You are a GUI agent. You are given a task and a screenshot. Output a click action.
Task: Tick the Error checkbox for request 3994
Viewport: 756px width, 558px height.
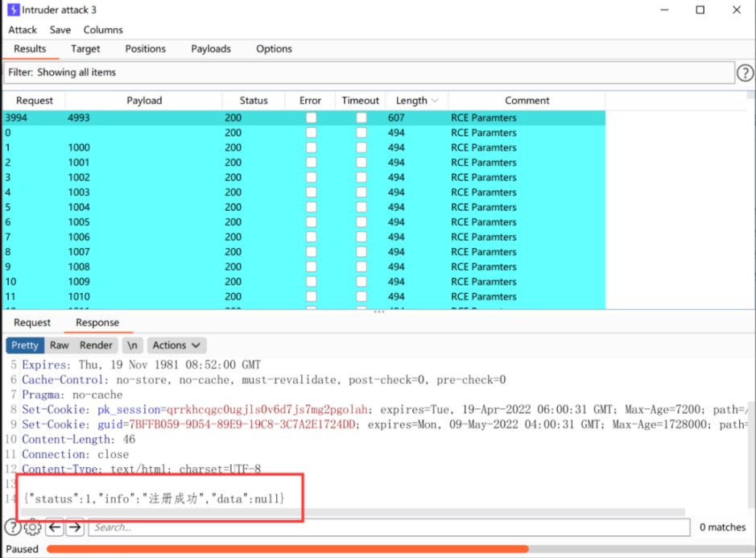312,118
